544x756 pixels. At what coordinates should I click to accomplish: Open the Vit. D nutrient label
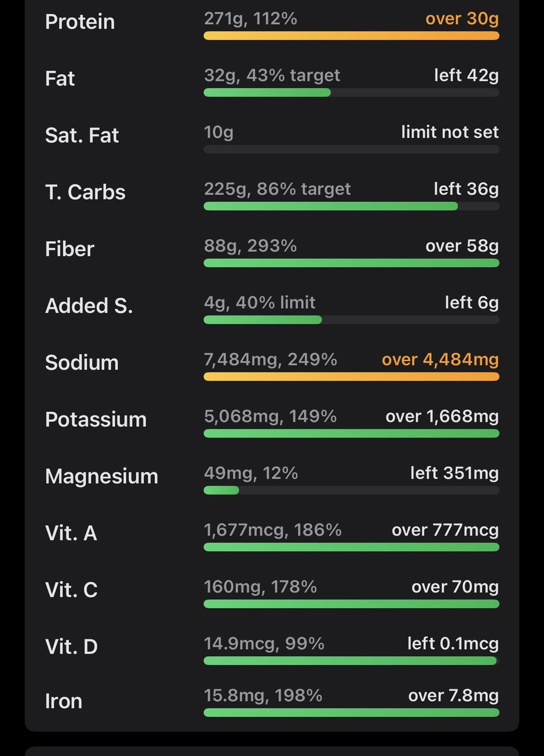[x=72, y=647]
